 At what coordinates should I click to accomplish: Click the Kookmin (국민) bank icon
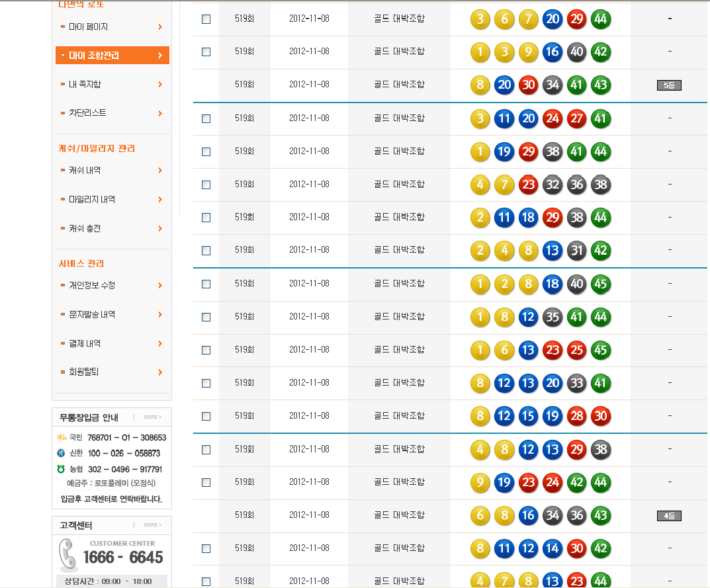[x=62, y=438]
